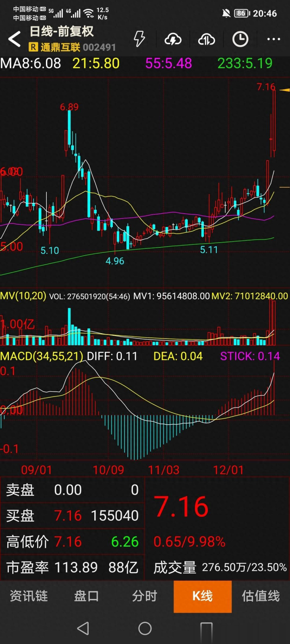Select the K线 tab
Screen dimensions: 290x644
203,596
